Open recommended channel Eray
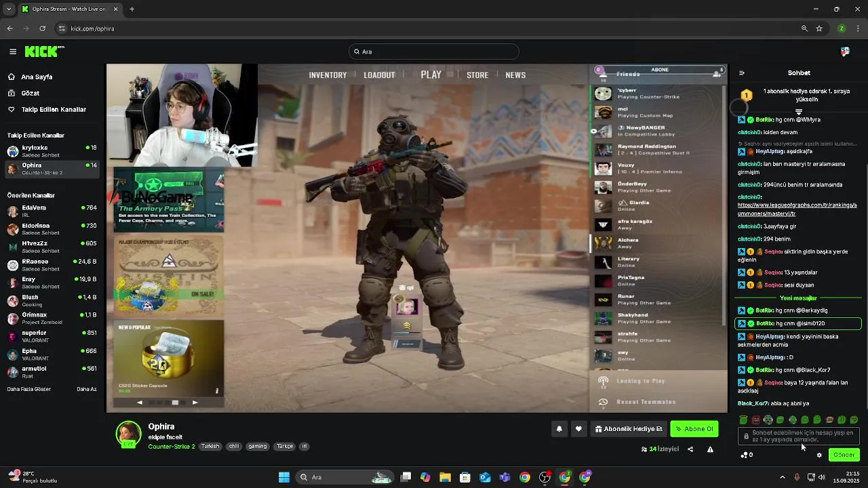The height and width of the screenshot is (488, 868). 51,282
